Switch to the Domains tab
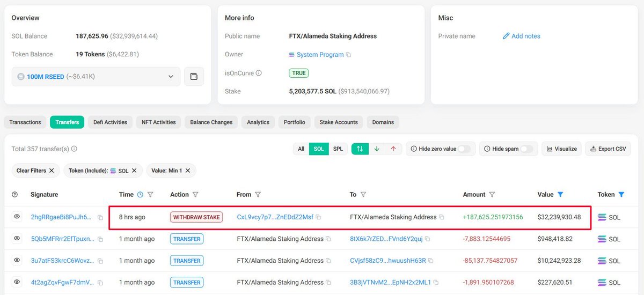The width and height of the screenshot is (644, 295). click(383, 122)
